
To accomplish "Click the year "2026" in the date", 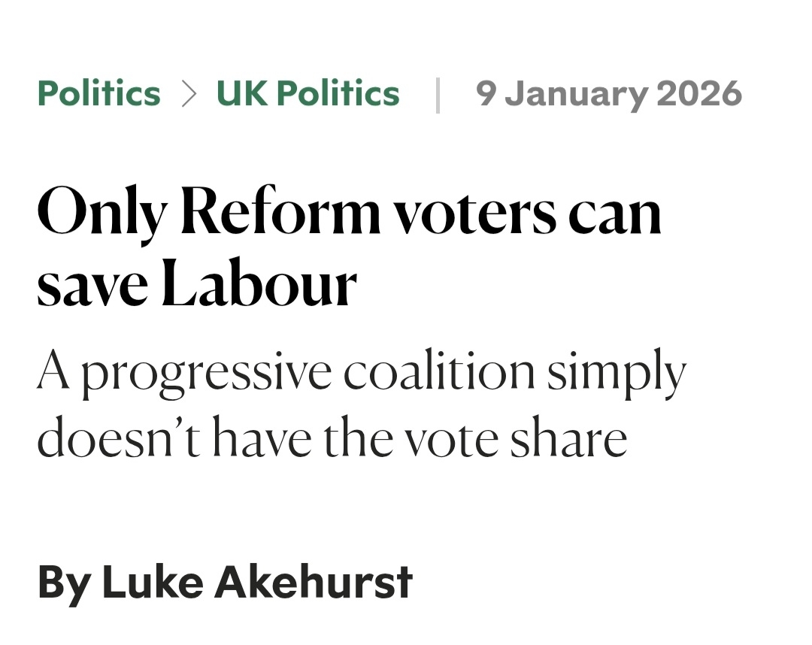I will click(698, 94).
